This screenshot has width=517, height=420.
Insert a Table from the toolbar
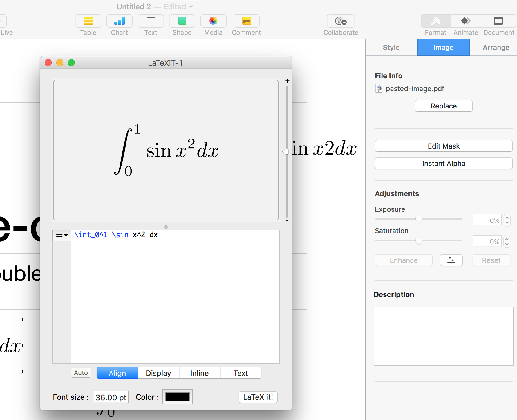[x=88, y=21]
